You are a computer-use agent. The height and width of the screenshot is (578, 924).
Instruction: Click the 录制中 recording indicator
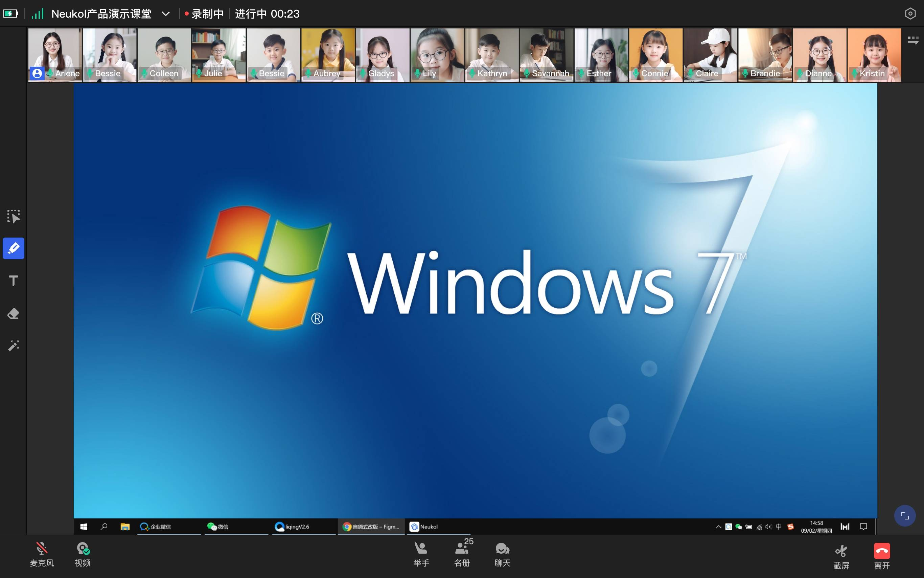coord(204,14)
